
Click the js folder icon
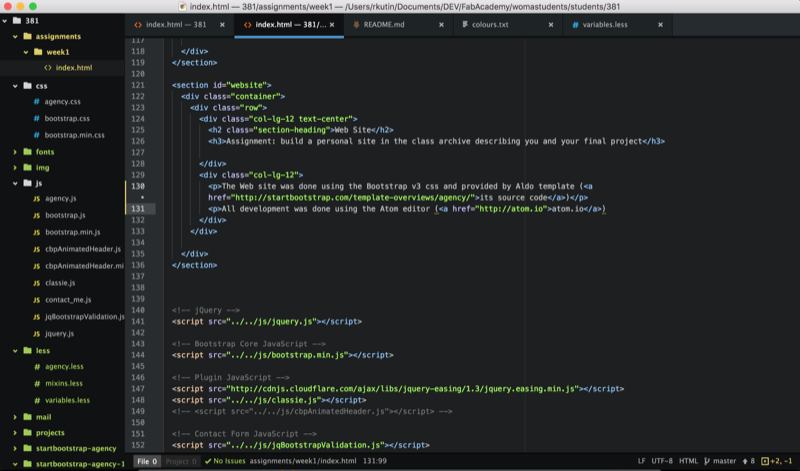click(28, 183)
